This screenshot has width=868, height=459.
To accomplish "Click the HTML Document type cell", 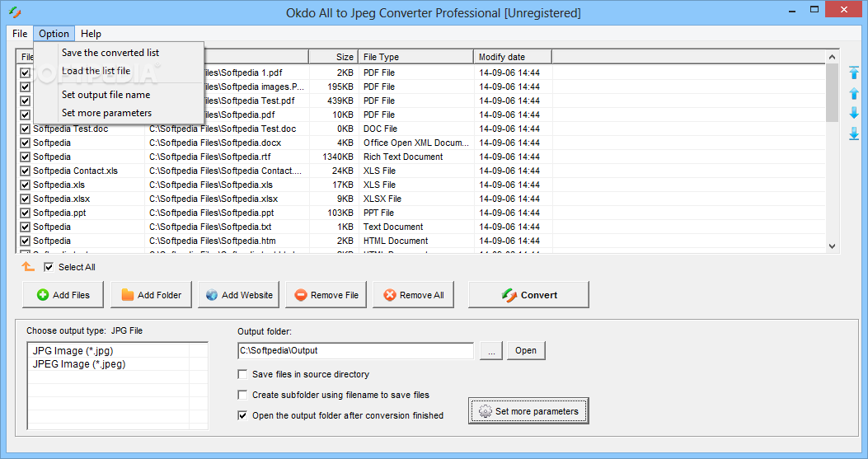I will [416, 241].
